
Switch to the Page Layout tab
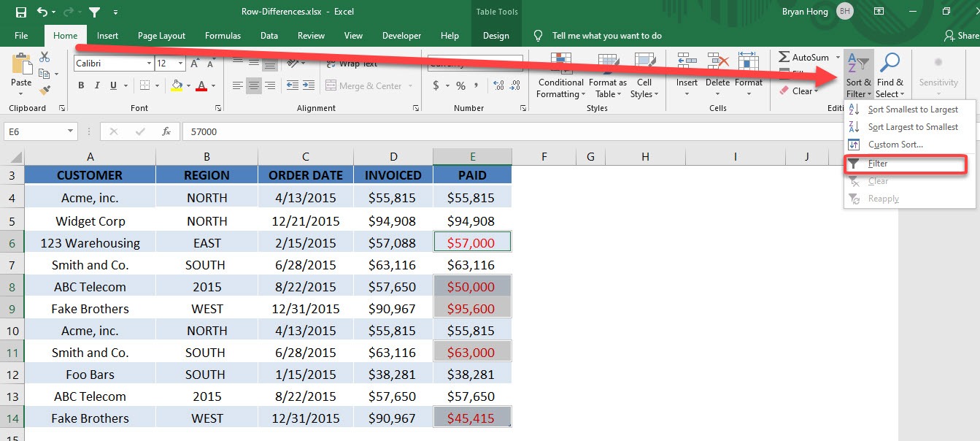161,36
